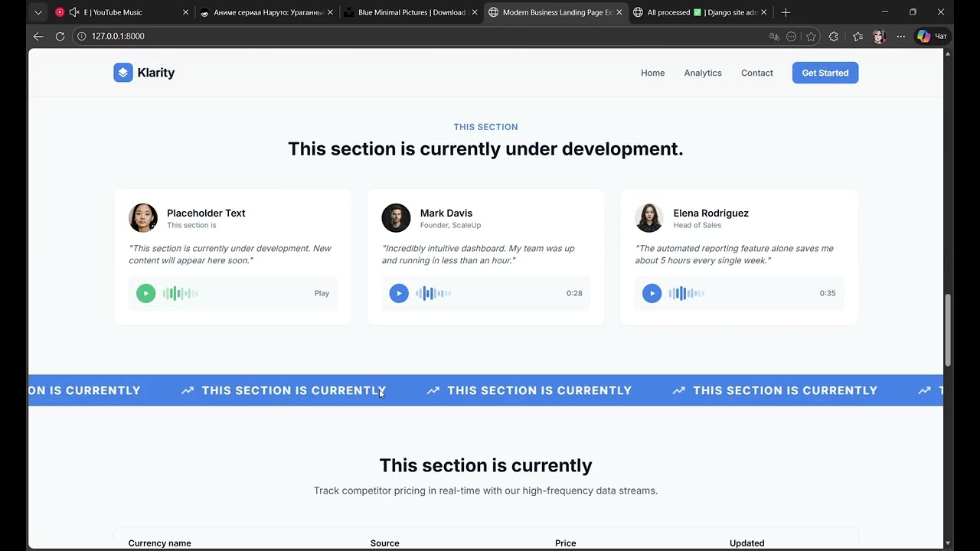Switch to Blue Minimal Pictures tab
Image resolution: width=980 pixels, height=551 pixels.
tap(411, 12)
